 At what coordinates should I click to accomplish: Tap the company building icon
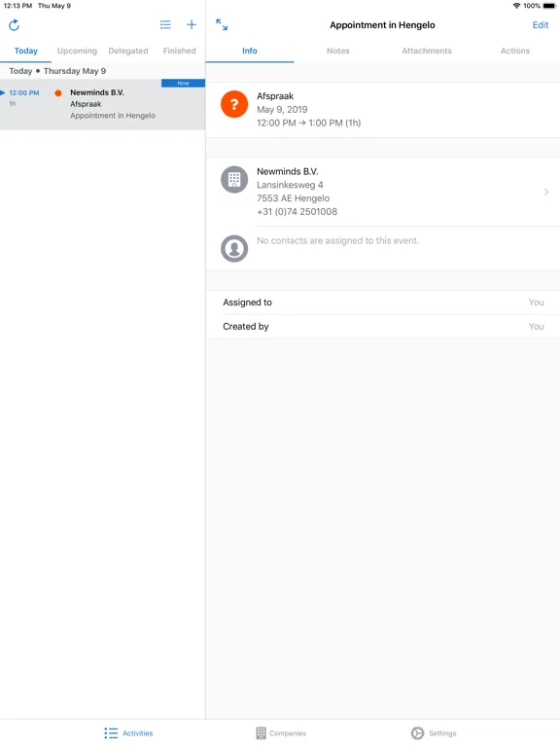[234, 180]
